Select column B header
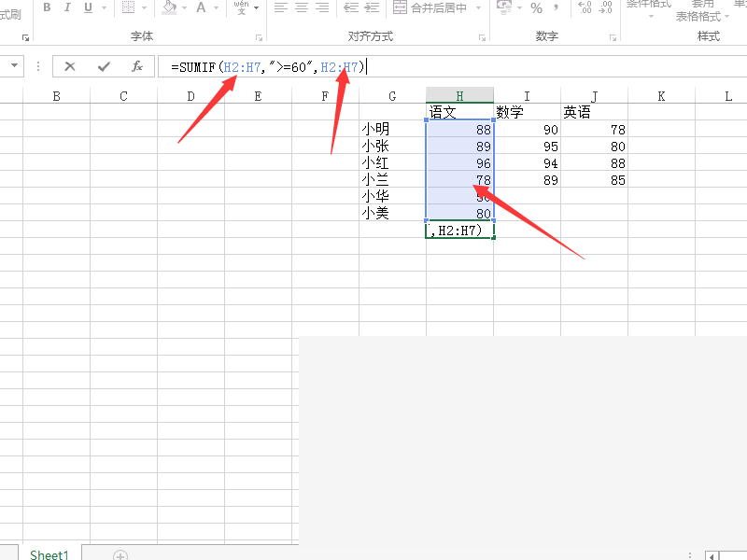 coord(56,96)
